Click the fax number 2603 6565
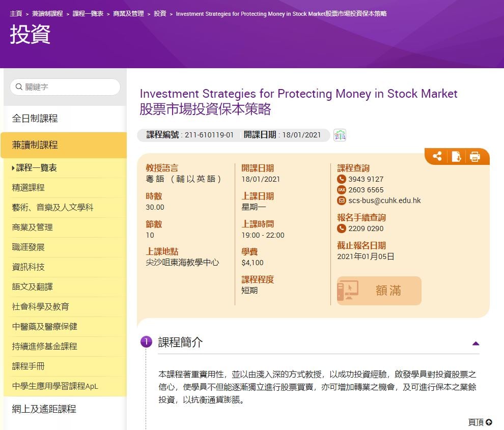The width and height of the screenshot is (504, 430). 366,190
